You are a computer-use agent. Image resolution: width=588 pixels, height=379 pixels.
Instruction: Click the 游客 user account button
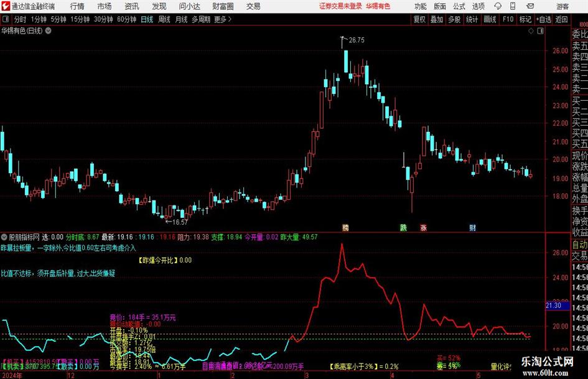point(562,6)
